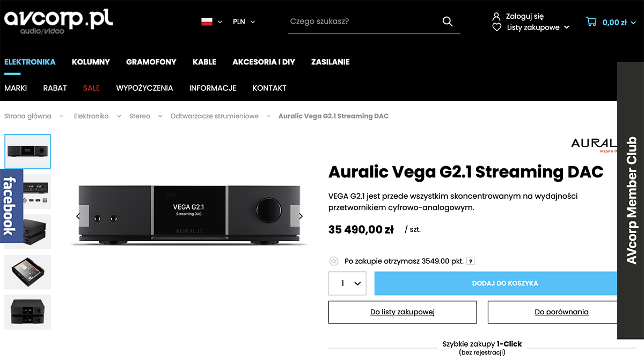Select the rear panel product thumbnail
This screenshot has height=360, width=644.
(28, 191)
